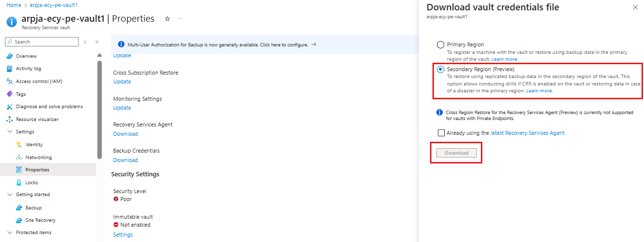Click the Overview cloud icon

(9, 56)
